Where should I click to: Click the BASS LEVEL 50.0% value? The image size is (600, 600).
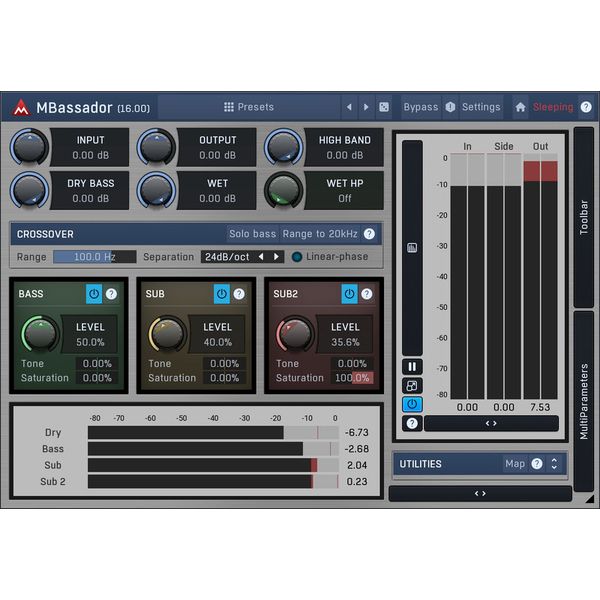(90, 342)
